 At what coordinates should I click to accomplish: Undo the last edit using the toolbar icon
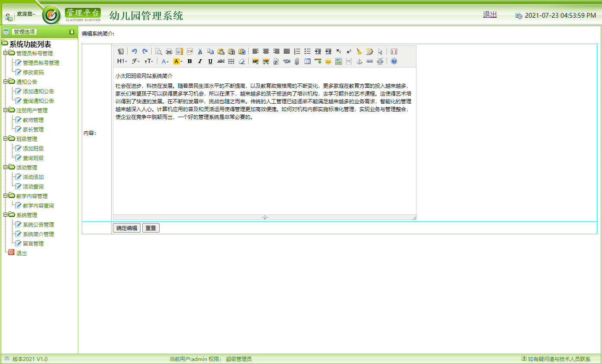coord(135,51)
